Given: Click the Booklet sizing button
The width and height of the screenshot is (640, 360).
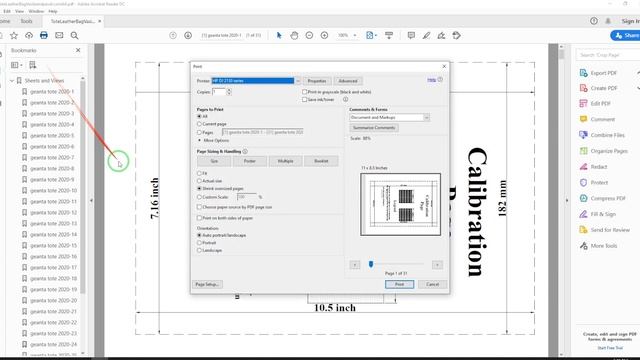Looking at the screenshot, I should [x=321, y=161].
